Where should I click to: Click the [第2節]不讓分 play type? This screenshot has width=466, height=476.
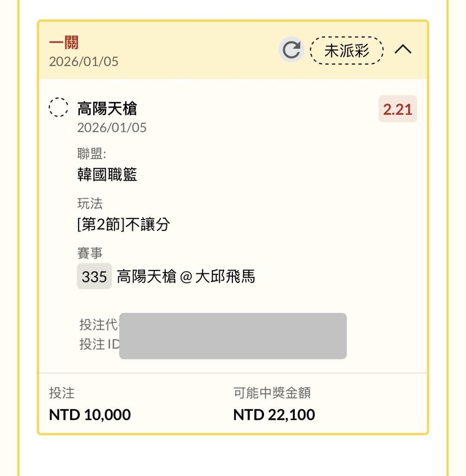[123, 224]
